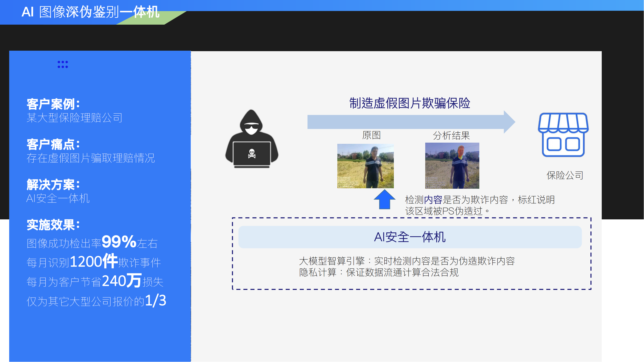Click the '分析结果' label
The width and height of the screenshot is (644, 362).
coord(452,136)
